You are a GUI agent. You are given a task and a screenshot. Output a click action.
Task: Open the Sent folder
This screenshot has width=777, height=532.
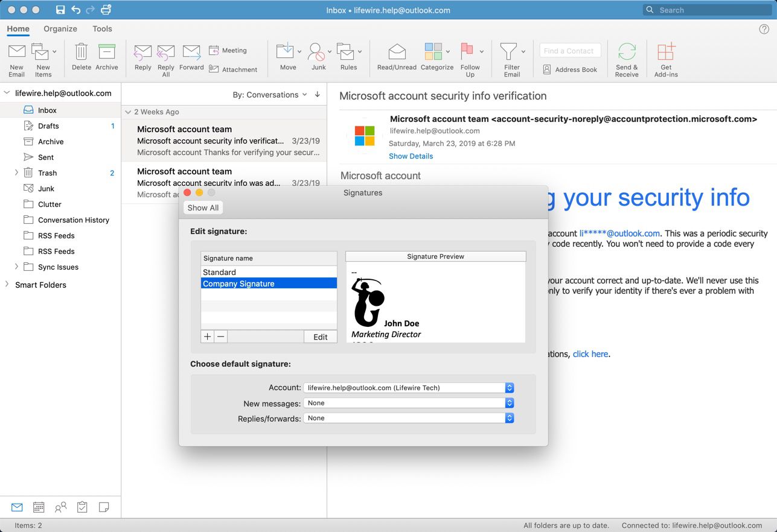coord(60,157)
